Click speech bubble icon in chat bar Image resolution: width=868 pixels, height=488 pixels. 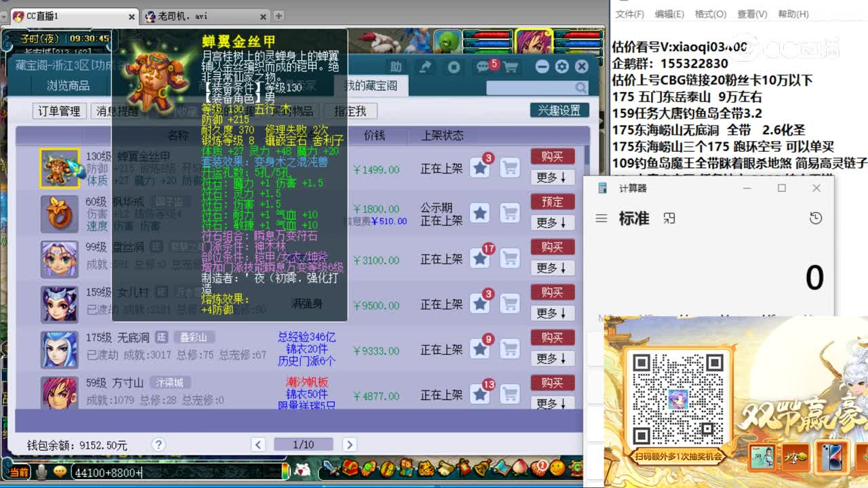[60, 471]
